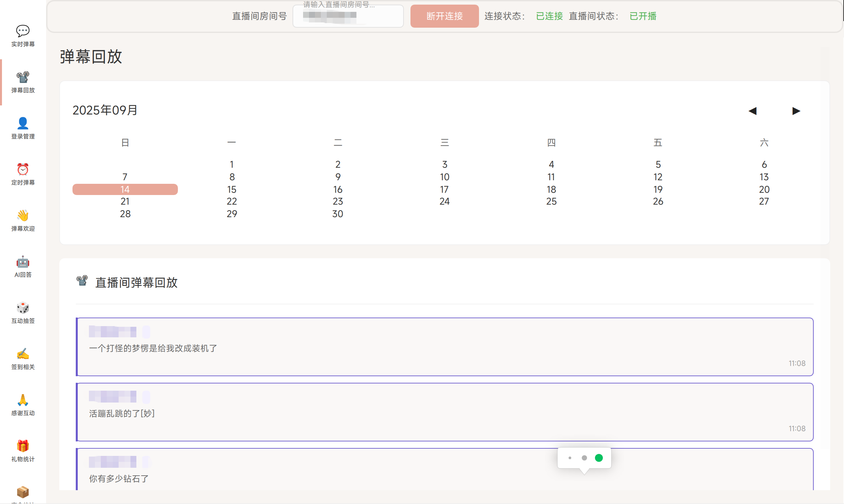The image size is (844, 504).
Task: Click the green dot in floating popup
Action: [599, 458]
